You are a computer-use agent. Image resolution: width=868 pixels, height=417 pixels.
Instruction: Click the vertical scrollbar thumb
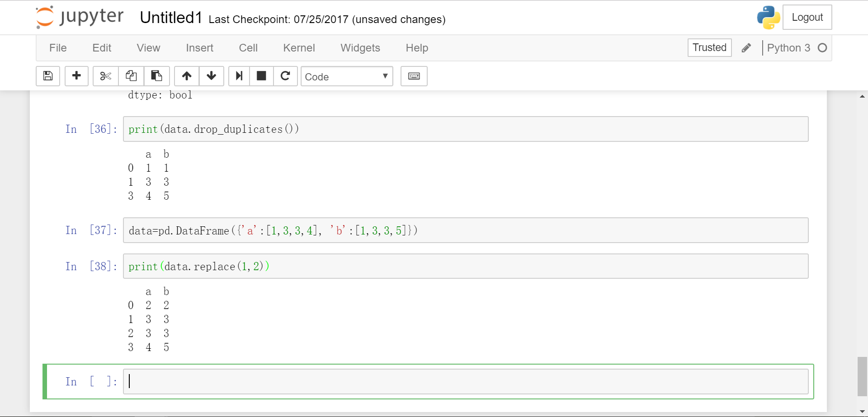coord(862,376)
